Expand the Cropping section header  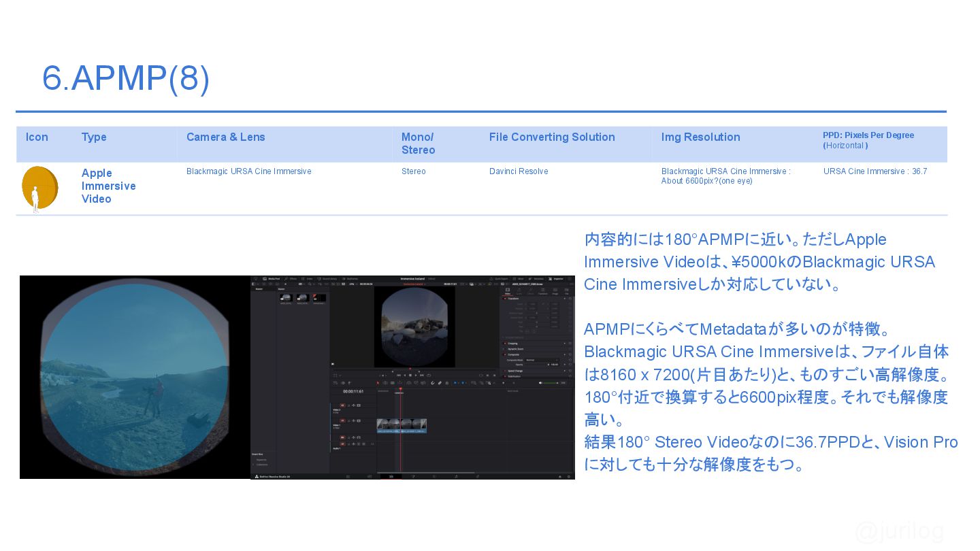[x=512, y=344]
